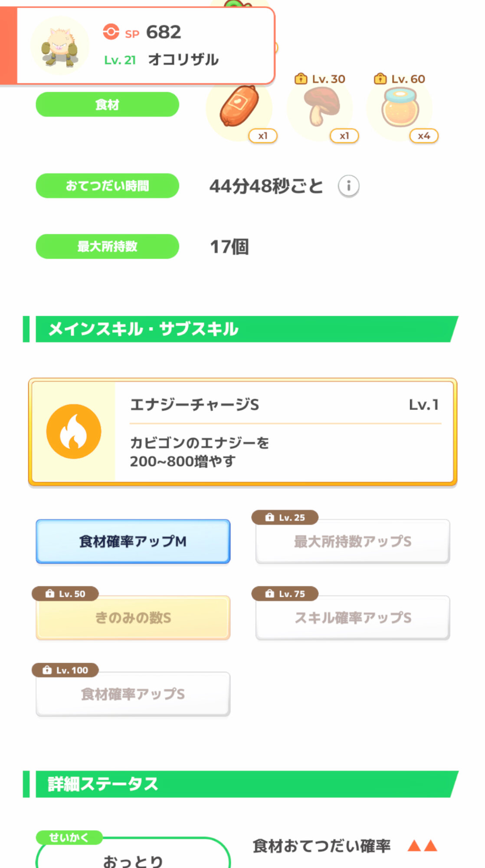Tap the Poké Ball SP icon

click(x=111, y=32)
